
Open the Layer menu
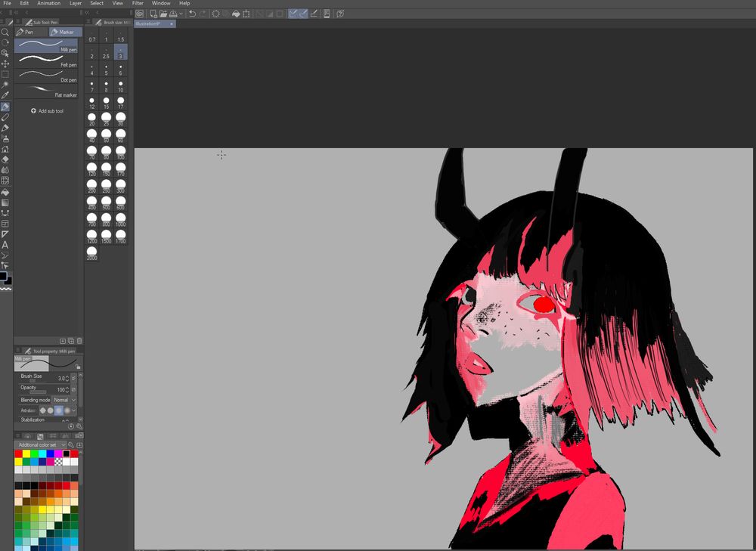pyautogui.click(x=76, y=3)
